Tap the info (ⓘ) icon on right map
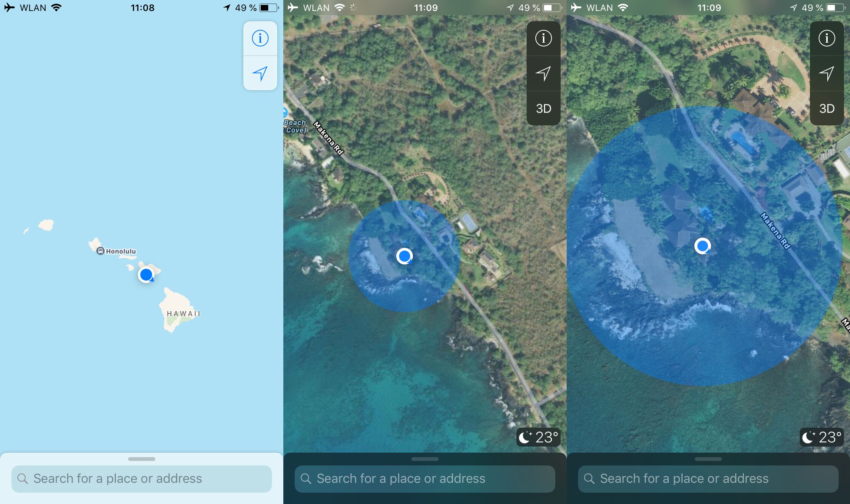850x504 pixels. pos(827,38)
